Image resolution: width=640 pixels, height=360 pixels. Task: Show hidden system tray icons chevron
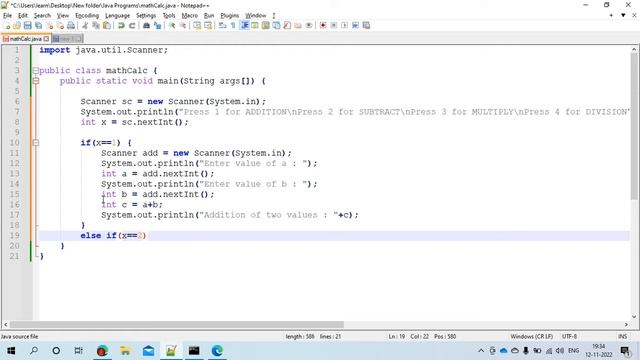[481, 351]
